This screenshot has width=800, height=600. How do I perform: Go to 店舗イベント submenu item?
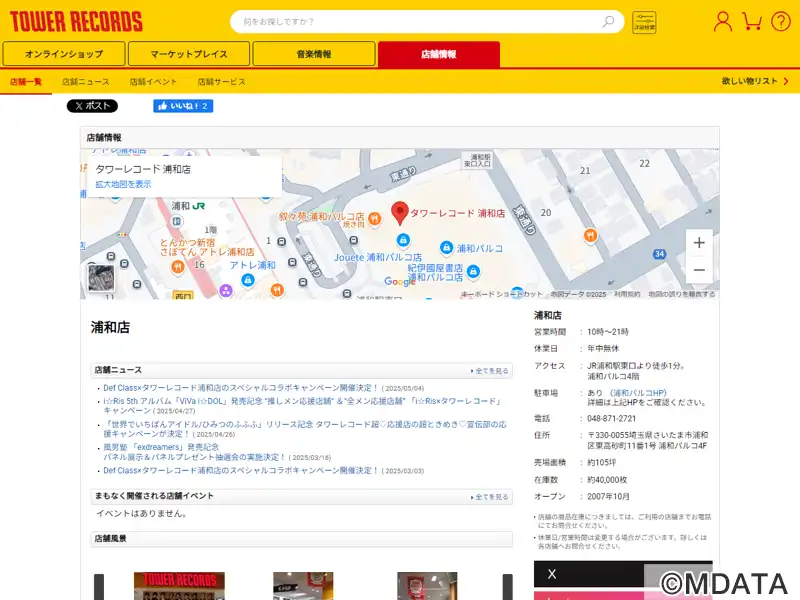coord(153,82)
